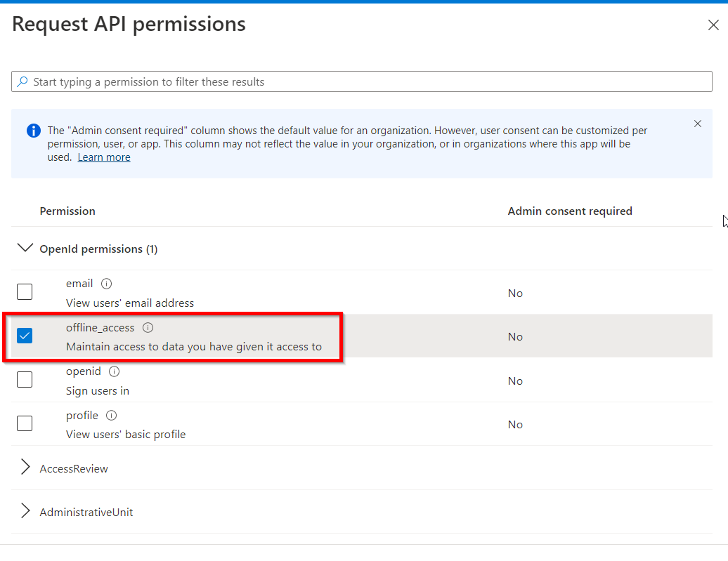Enable the openid permission
728x561 pixels.
coord(25,379)
